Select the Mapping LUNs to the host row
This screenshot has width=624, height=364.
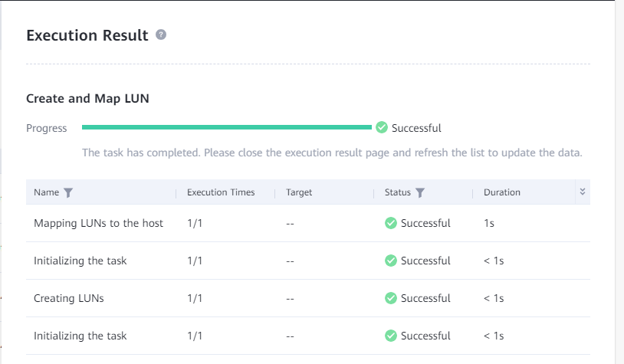point(98,223)
